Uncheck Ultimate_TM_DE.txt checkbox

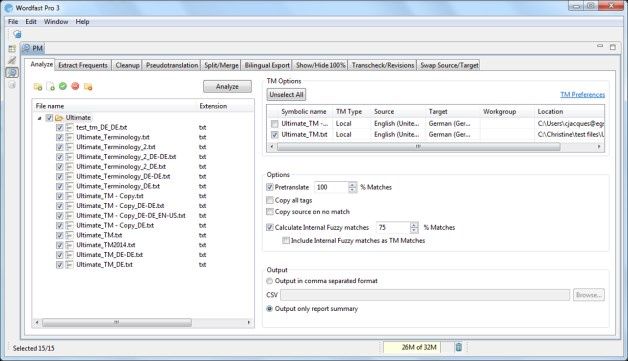click(60, 264)
